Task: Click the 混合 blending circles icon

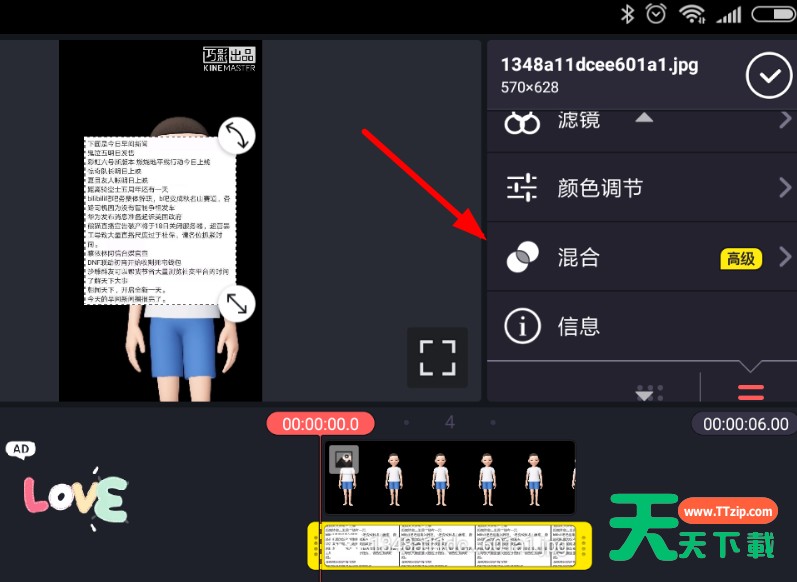Action: [x=522, y=257]
